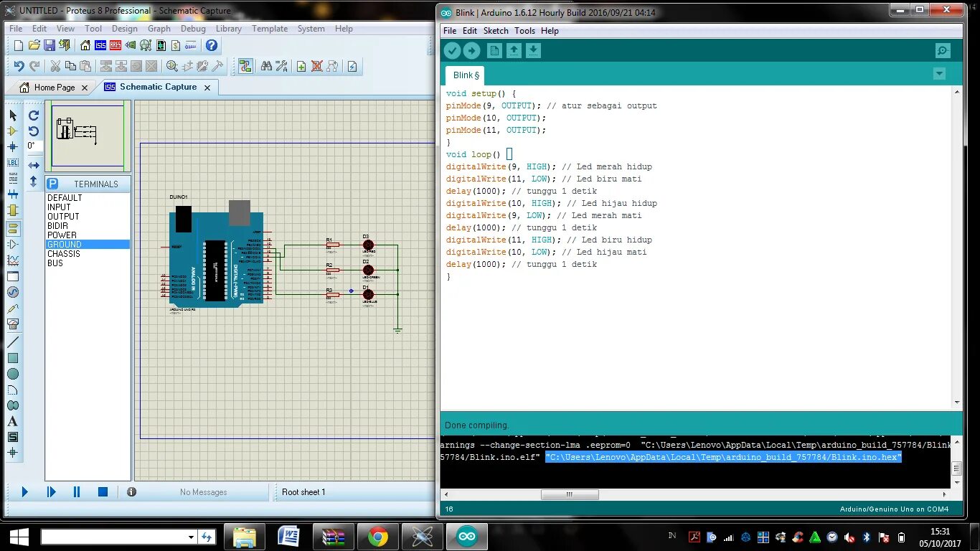Copy the selection to clipboard in Proteus
980x551 pixels.
click(70, 66)
